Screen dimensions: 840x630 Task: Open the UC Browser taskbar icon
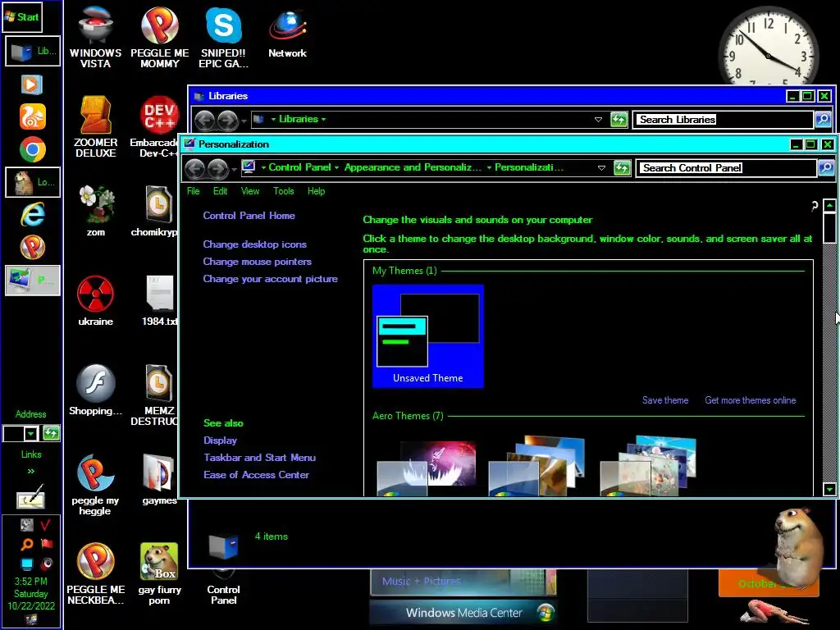pos(33,116)
